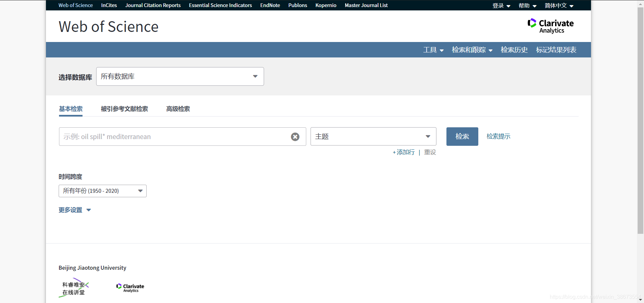Screen dimensions: 644x303
Task: Open 检索历史 in the navigation bar
Action: click(514, 50)
